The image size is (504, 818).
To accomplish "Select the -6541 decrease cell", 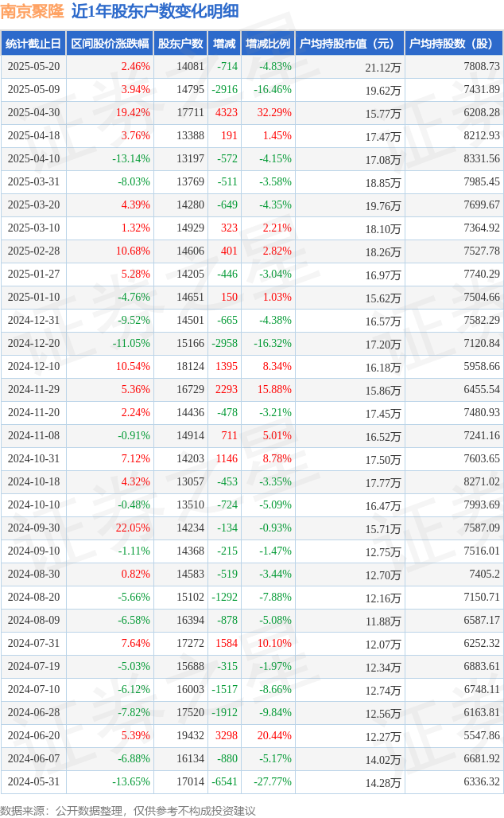I will (223, 782).
